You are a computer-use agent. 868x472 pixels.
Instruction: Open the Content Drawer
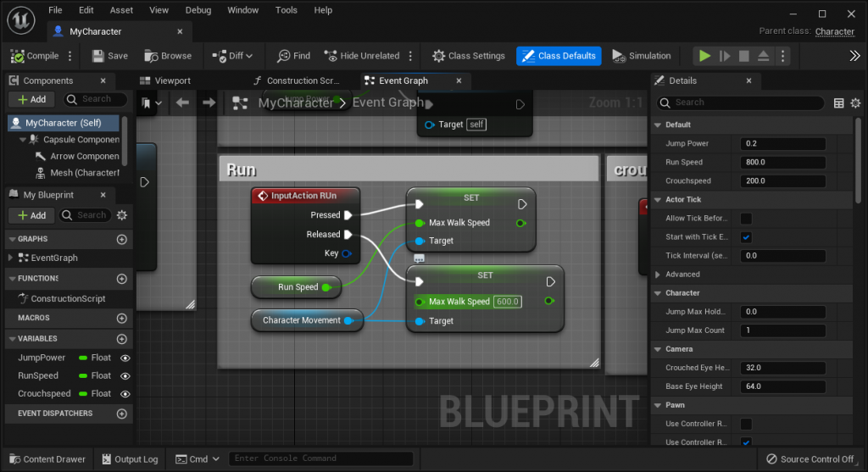pos(47,459)
